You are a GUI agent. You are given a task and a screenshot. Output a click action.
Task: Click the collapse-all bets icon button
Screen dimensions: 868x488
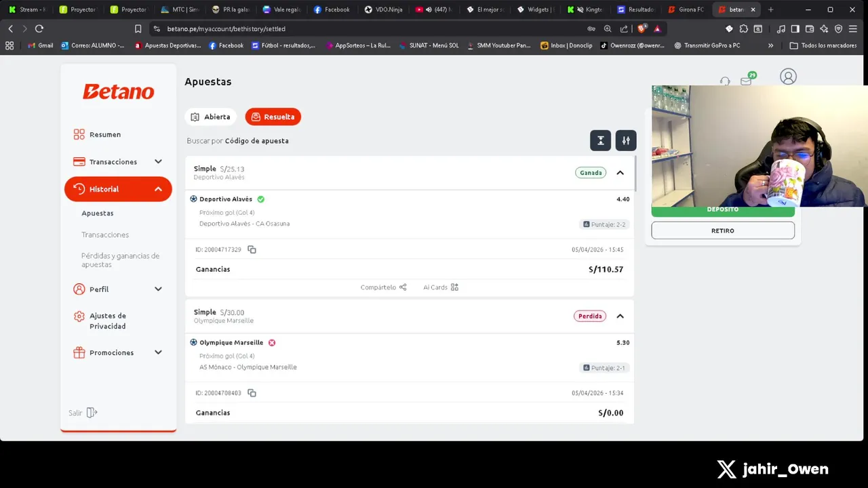[600, 140]
